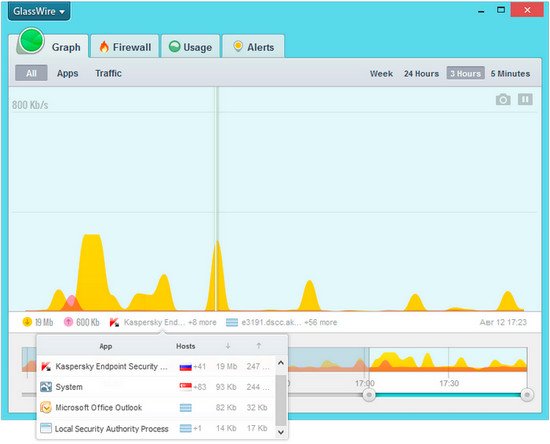Click Kaspersky icon in the graph summary bar
This screenshot has width=550, height=444.
coord(114,322)
